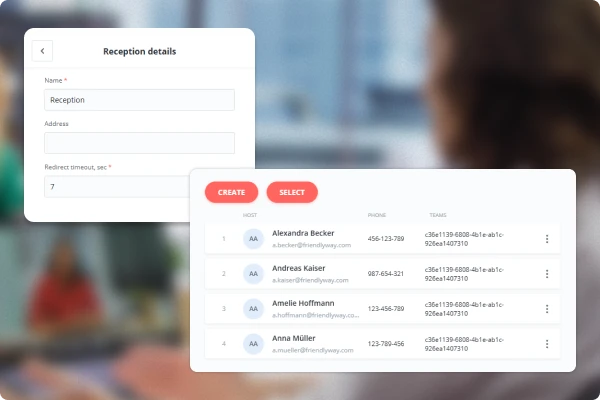Click the PHONE column header
Image resolution: width=600 pixels, height=400 pixels.
377,215
